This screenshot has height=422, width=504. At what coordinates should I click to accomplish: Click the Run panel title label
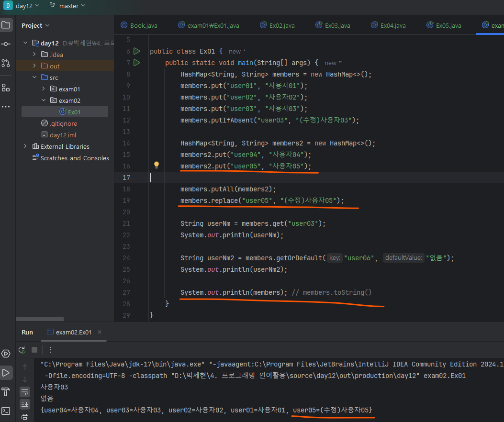click(27, 332)
